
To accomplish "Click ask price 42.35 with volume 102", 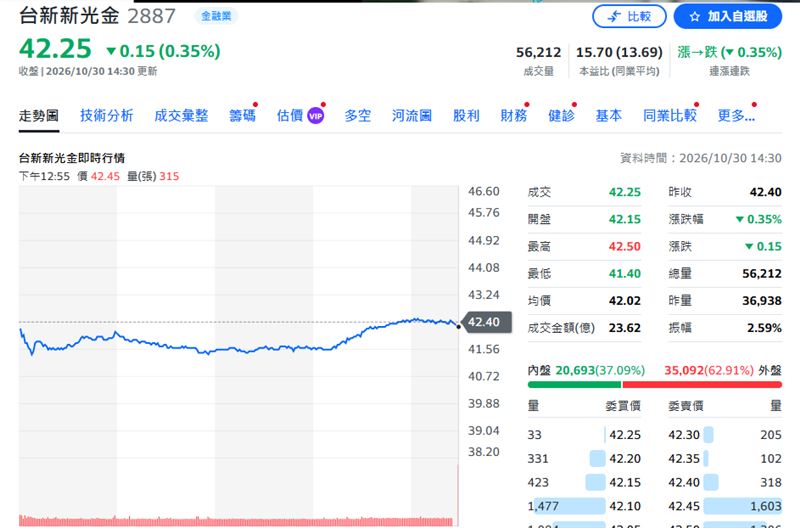I will coord(684,459).
